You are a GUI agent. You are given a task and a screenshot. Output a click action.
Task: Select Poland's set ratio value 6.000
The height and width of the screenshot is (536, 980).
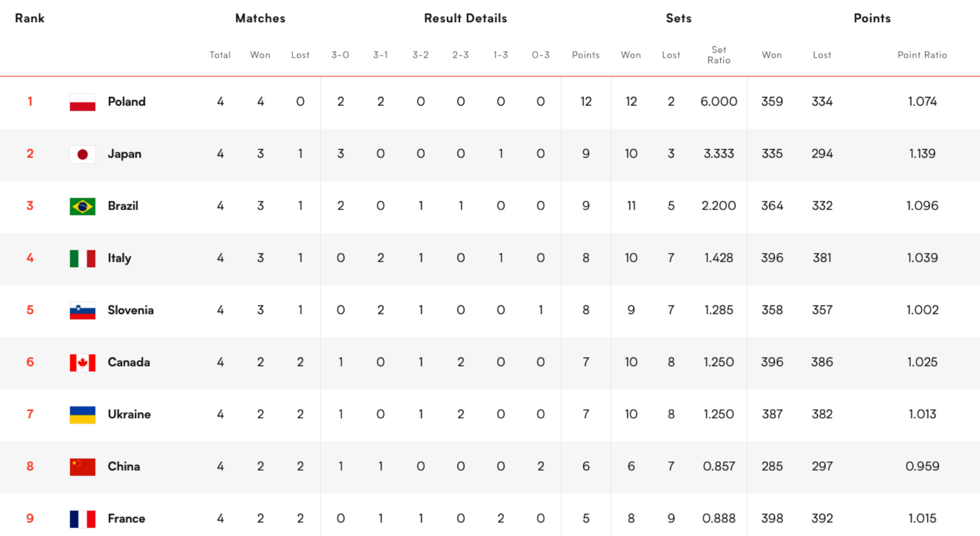(719, 102)
